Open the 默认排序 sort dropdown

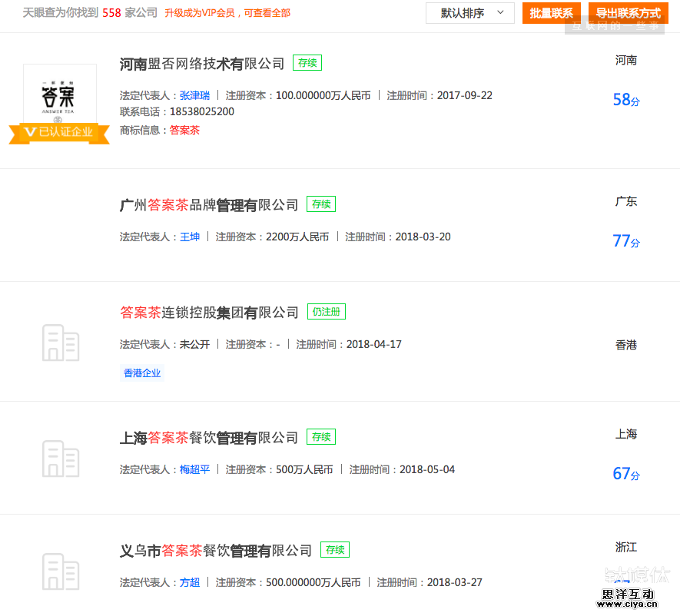coord(469,13)
